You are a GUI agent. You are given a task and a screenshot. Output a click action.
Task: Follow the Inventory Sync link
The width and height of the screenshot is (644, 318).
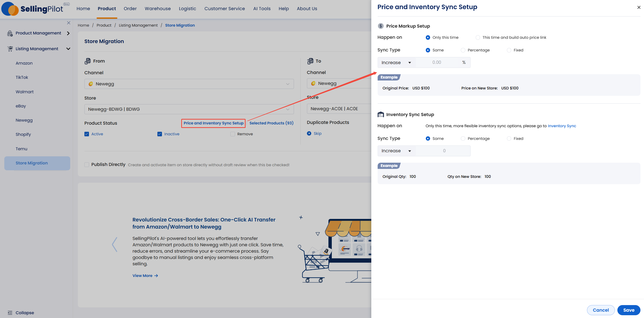(x=562, y=126)
